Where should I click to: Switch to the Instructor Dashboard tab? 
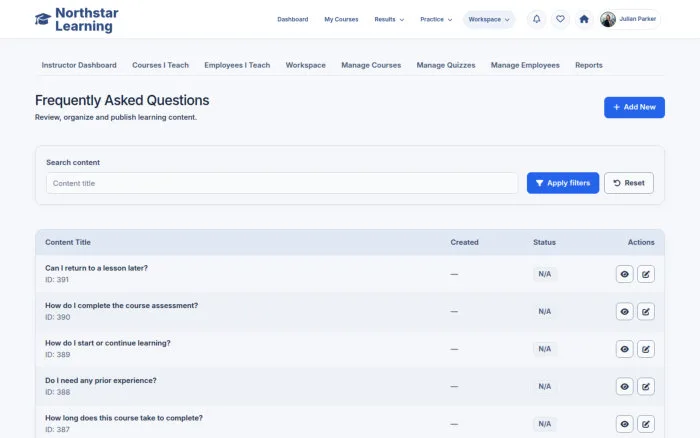coord(79,65)
